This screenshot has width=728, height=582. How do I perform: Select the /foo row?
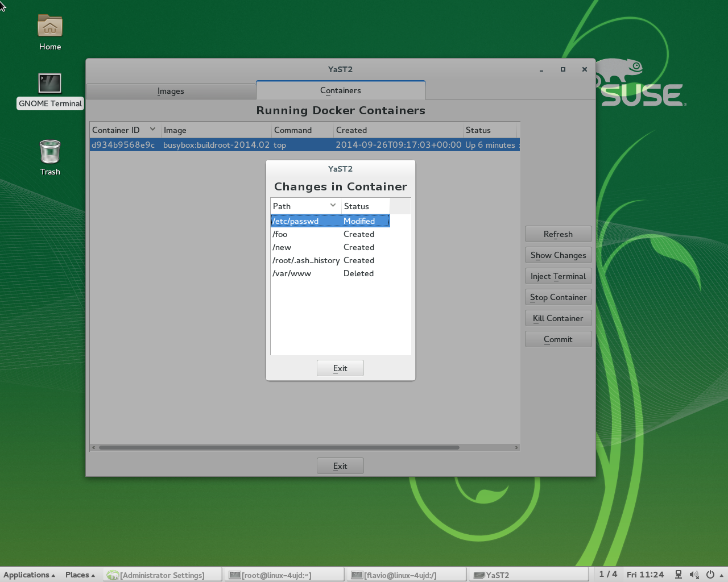[330, 234]
